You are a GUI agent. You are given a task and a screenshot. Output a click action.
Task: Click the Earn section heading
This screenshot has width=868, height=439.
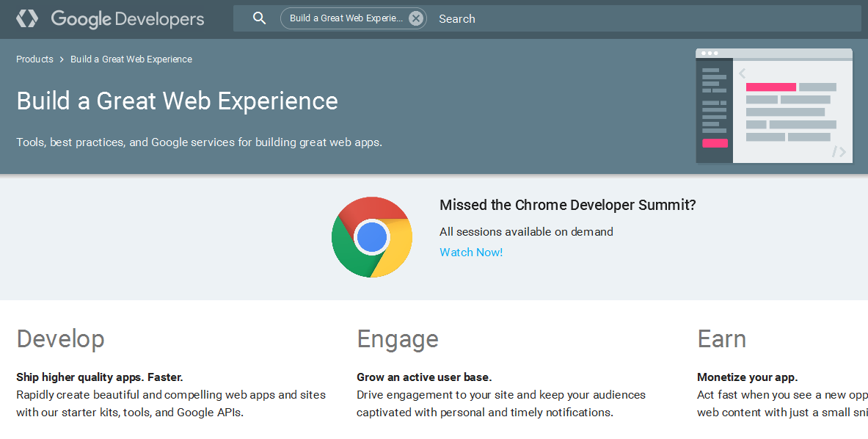coord(721,339)
